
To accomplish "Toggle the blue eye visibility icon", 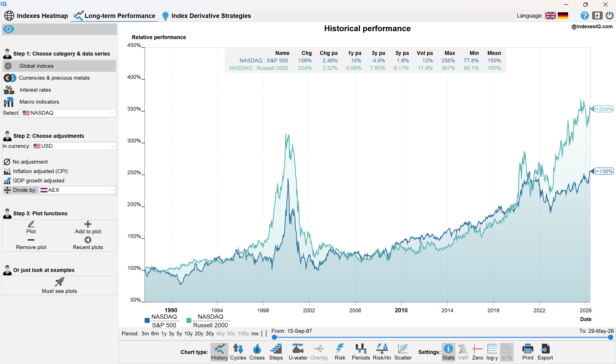I will pos(9,29).
